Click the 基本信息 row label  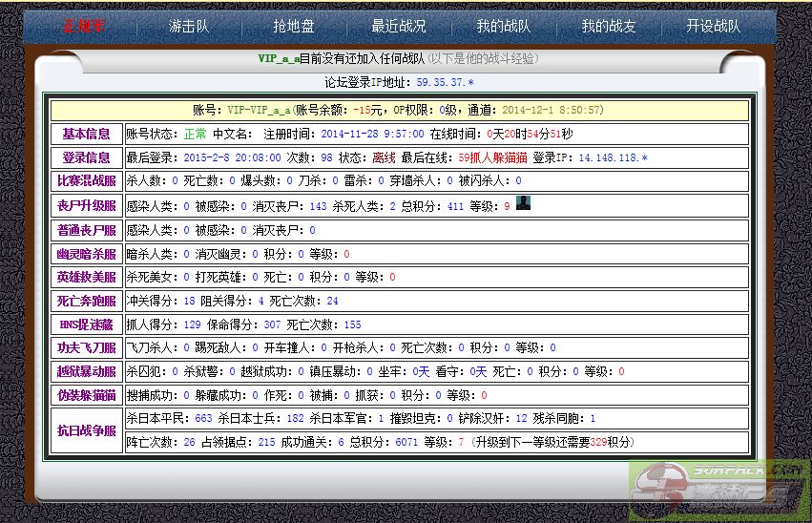(x=86, y=134)
